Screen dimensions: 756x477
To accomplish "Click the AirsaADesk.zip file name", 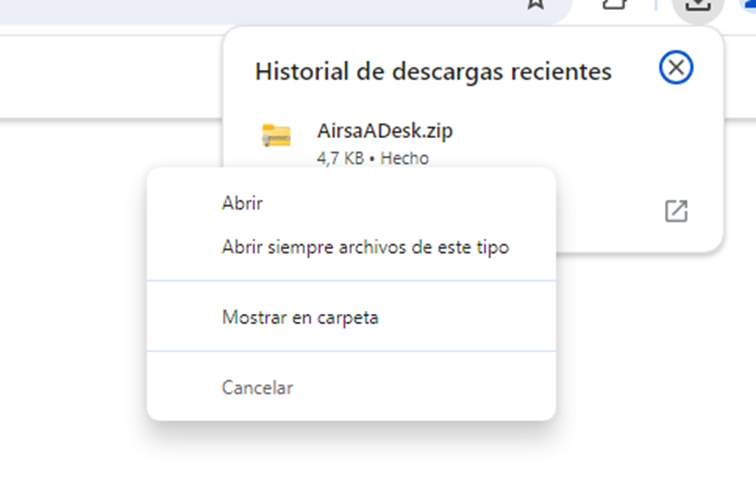I will point(385,131).
